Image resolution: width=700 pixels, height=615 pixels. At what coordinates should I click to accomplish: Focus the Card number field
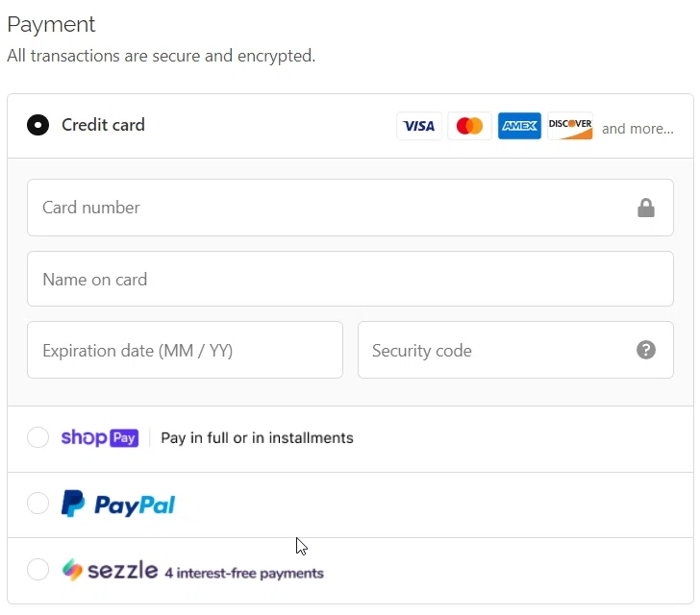327,208
